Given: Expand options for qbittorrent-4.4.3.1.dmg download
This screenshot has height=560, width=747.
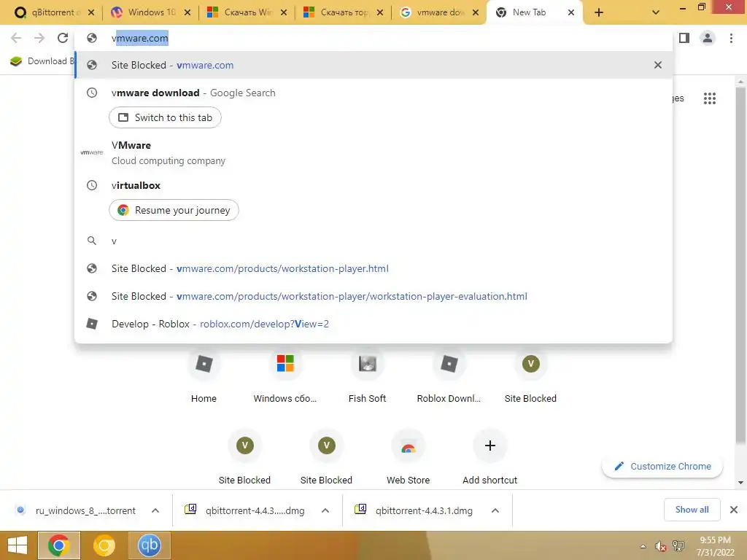Looking at the screenshot, I should point(495,510).
